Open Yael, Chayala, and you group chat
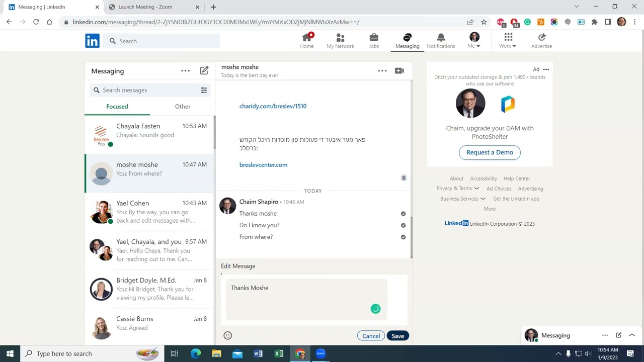644x362 pixels. 149,250
